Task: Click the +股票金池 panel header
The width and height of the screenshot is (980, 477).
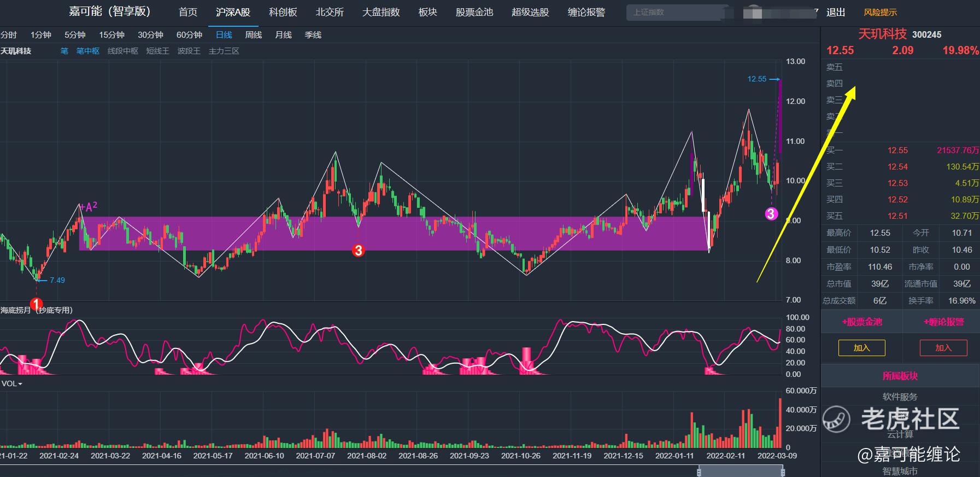Action: pos(862,322)
